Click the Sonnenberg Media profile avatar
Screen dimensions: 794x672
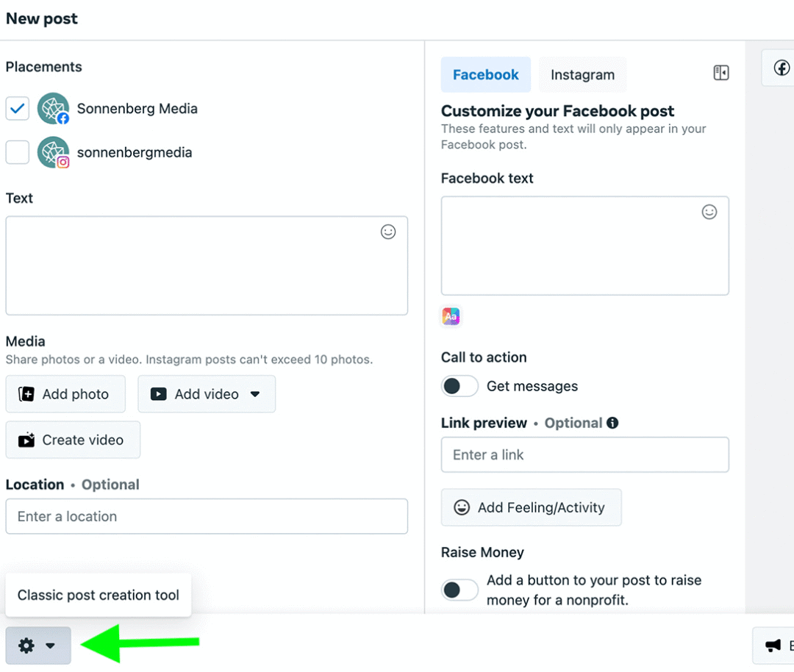pos(53,108)
